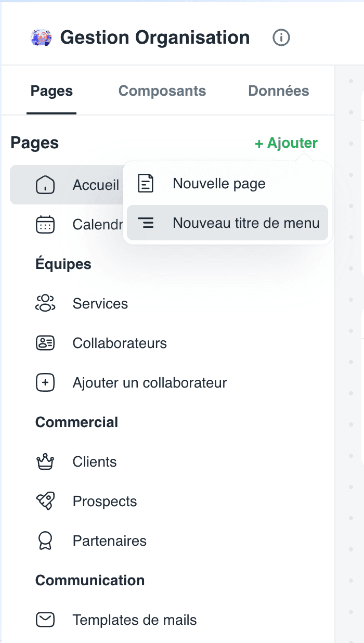This screenshot has width=364, height=643.
Task: Switch to the Composants tab
Action: coord(162,91)
